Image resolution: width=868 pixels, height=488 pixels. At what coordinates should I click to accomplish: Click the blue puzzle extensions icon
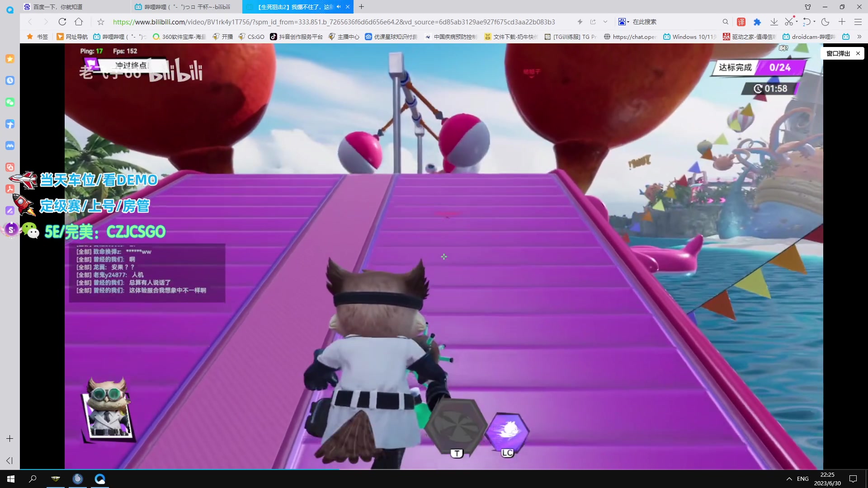[757, 22]
